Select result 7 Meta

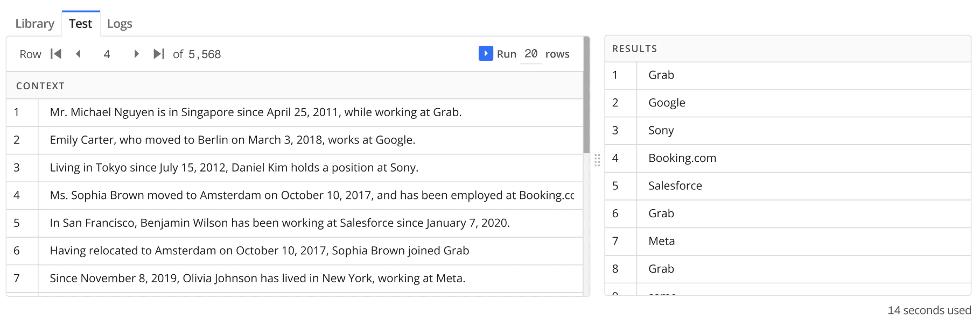click(x=788, y=241)
